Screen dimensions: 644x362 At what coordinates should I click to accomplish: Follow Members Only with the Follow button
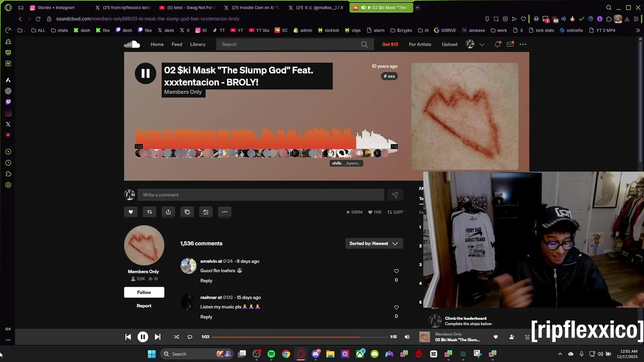point(144,292)
